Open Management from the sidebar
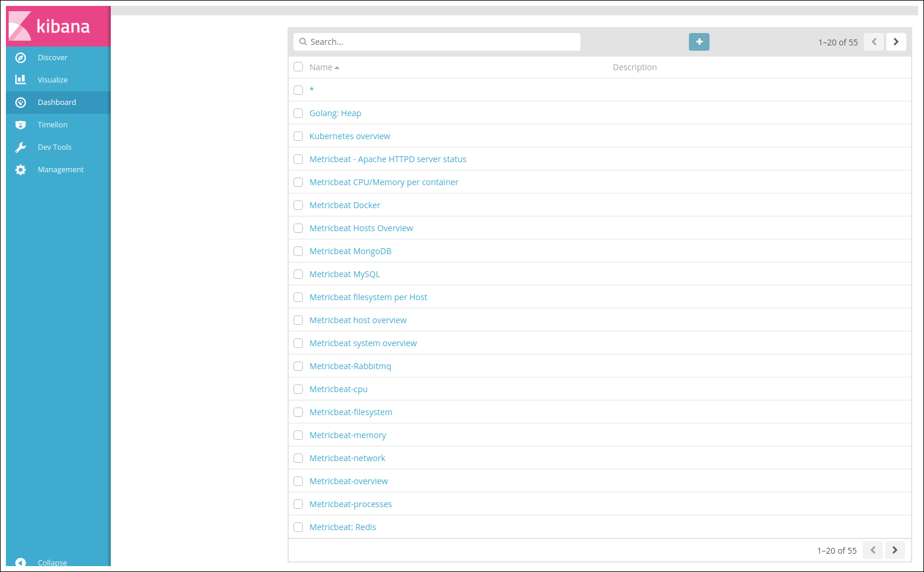Viewport: 924px width, 572px height. [x=61, y=169]
